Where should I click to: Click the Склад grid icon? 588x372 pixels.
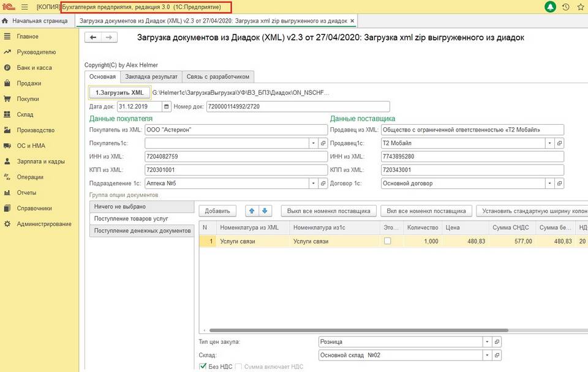click(7, 114)
